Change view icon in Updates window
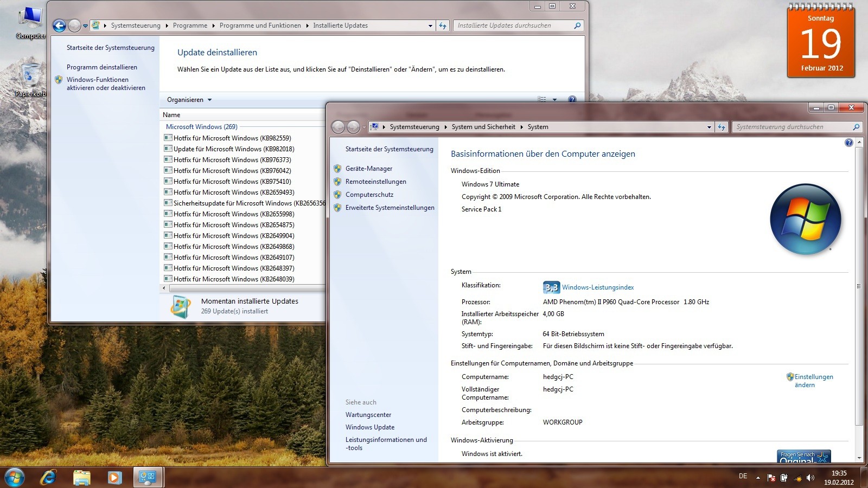The height and width of the screenshot is (488, 868). click(x=542, y=99)
